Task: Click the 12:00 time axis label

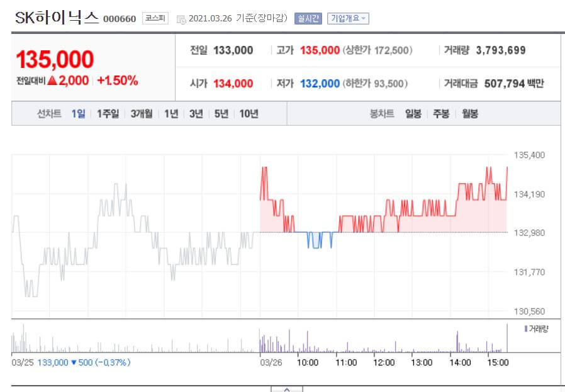Action: 384,362
